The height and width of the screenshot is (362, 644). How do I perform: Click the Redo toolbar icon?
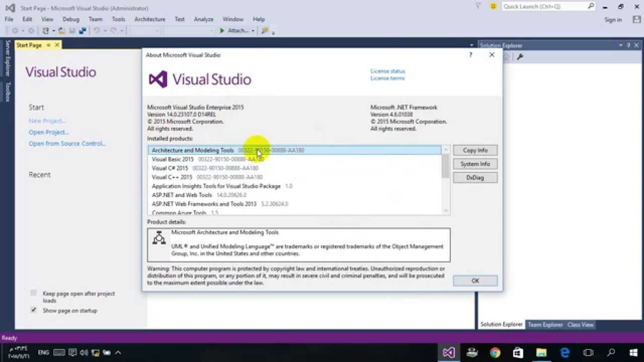[114, 31]
